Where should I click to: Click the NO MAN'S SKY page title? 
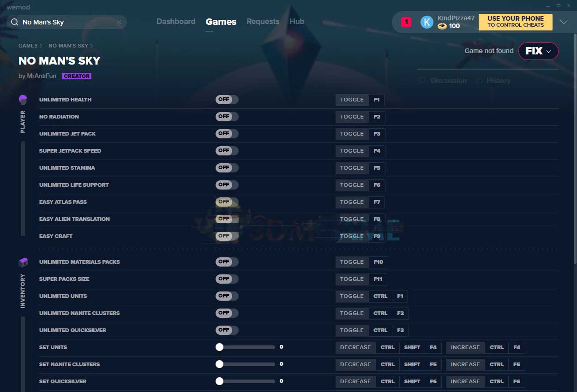(x=60, y=61)
